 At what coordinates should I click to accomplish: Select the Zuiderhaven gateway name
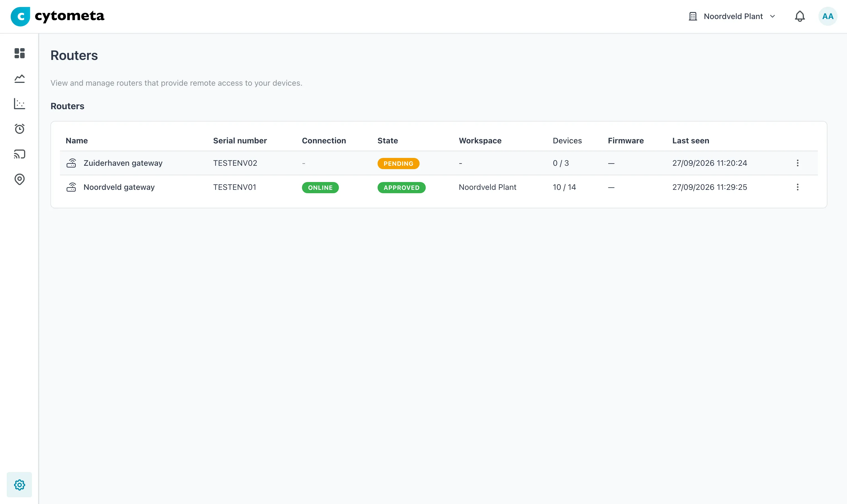point(123,163)
